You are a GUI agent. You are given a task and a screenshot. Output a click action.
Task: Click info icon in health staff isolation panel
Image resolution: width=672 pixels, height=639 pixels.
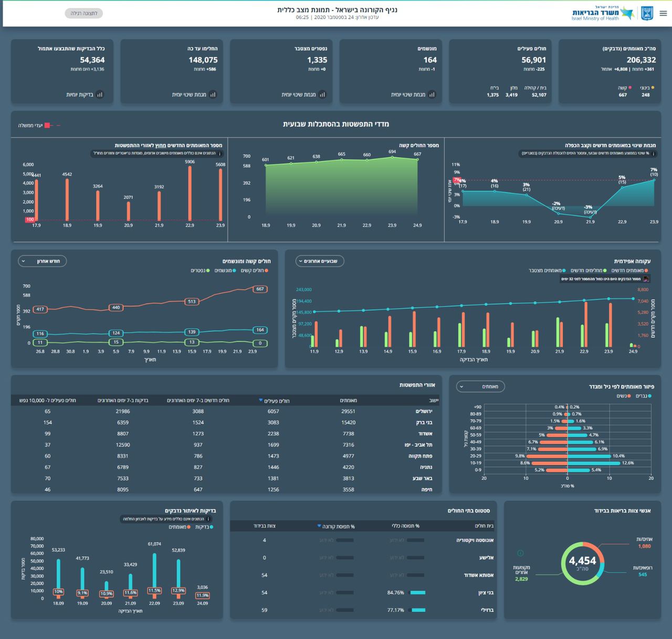point(520,553)
